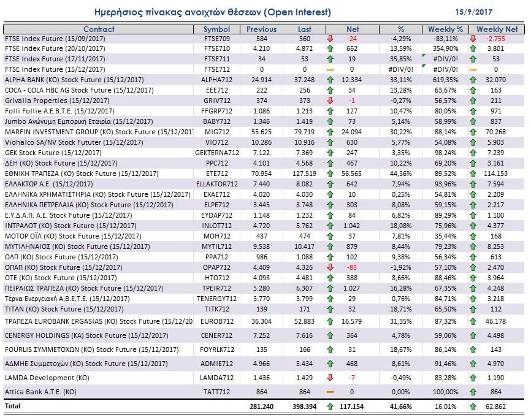This screenshot has width=531, height=420.
Task: Click the green up arrow in INLOT712 Net column
Action: 330,226
